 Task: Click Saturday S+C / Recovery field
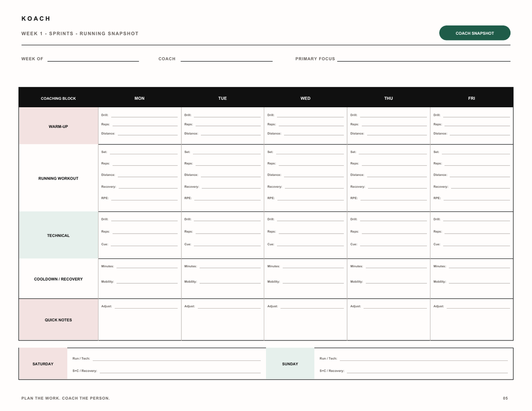point(180,371)
